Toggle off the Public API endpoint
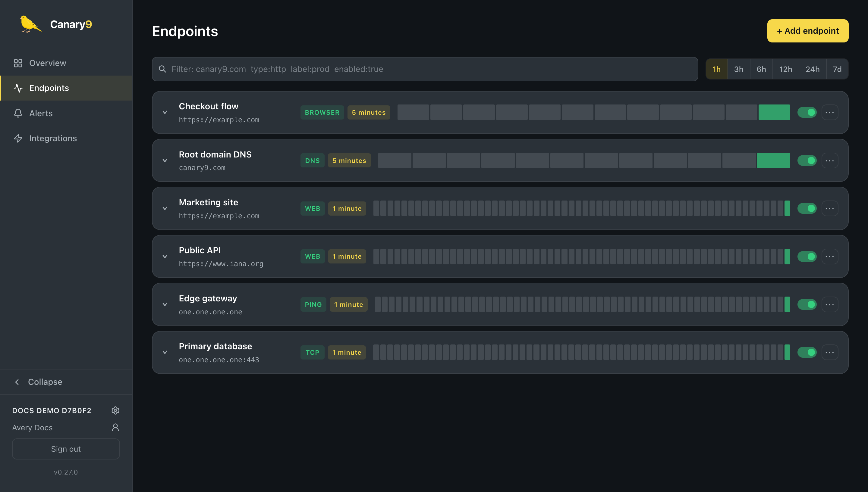The width and height of the screenshot is (868, 492). point(807,257)
